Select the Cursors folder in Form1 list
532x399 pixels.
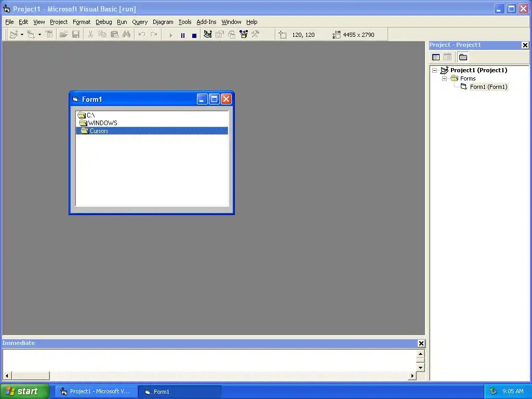pyautogui.click(x=152, y=130)
